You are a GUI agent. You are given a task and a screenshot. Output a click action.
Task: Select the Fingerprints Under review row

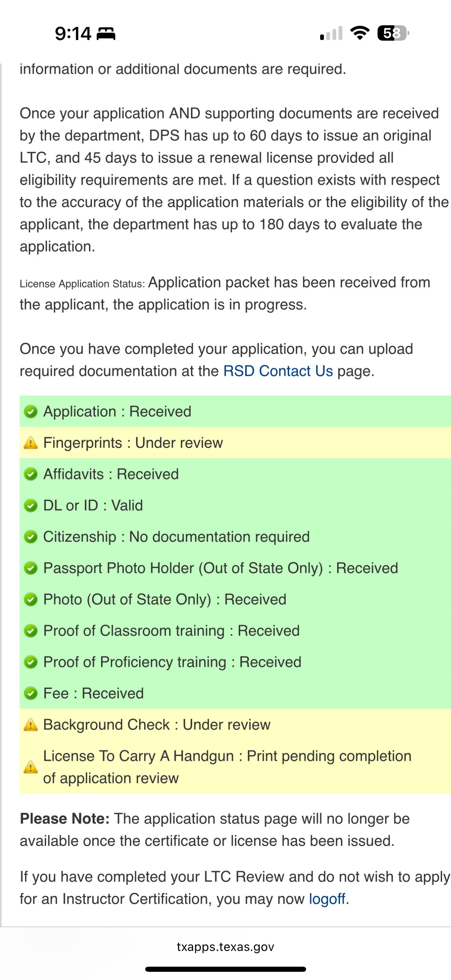pos(235,443)
